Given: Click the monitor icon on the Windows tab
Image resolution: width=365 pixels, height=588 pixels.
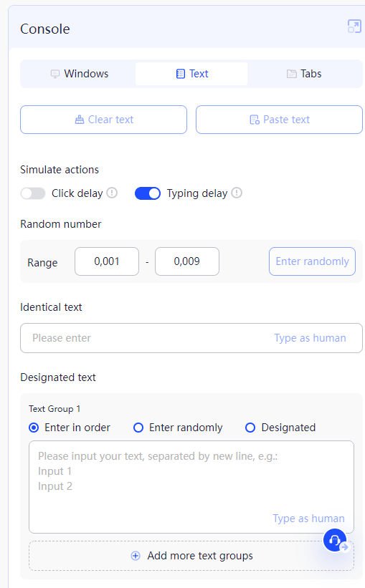Looking at the screenshot, I should [55, 74].
